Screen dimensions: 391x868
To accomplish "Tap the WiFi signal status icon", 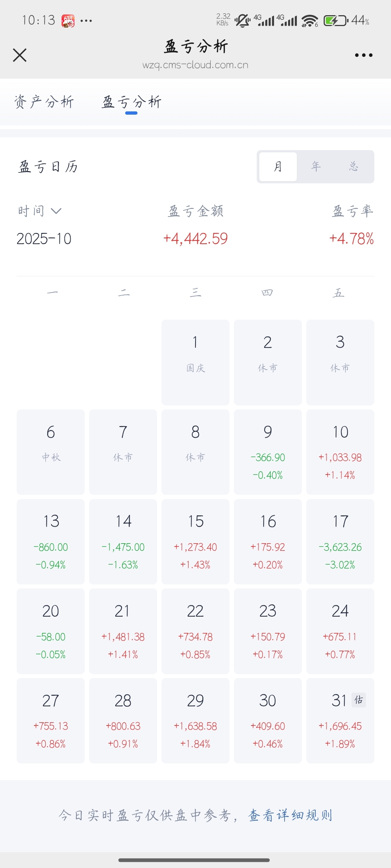I will [310, 21].
